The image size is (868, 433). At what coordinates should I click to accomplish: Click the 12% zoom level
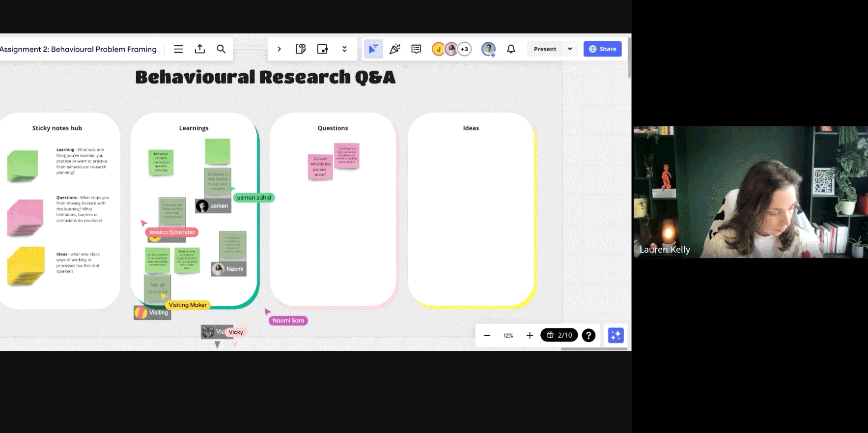pyautogui.click(x=508, y=336)
